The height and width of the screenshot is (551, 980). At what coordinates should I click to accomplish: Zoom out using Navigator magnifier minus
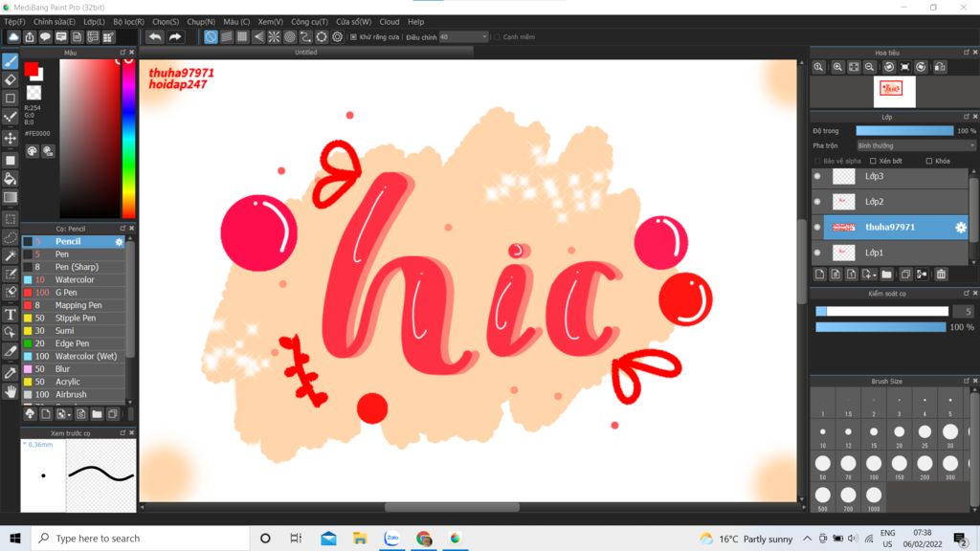click(x=869, y=67)
